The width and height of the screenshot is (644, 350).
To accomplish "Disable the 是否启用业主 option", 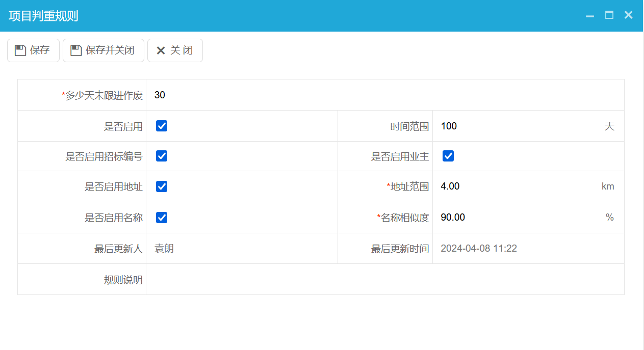I will [448, 156].
